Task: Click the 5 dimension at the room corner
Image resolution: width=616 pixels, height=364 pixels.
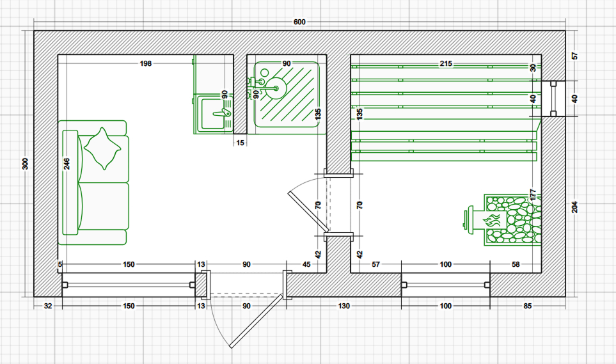Action: (59, 265)
